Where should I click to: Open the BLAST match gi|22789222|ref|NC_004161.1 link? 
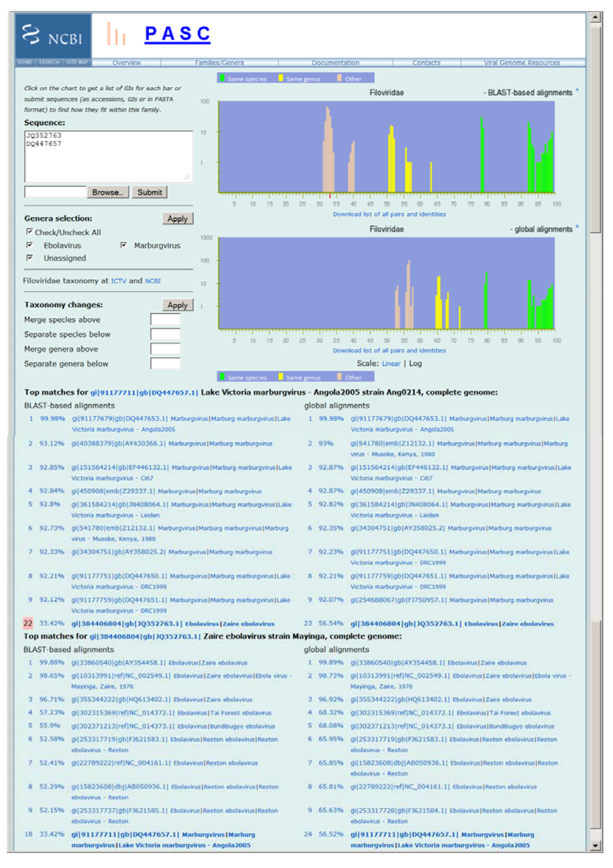point(121,763)
